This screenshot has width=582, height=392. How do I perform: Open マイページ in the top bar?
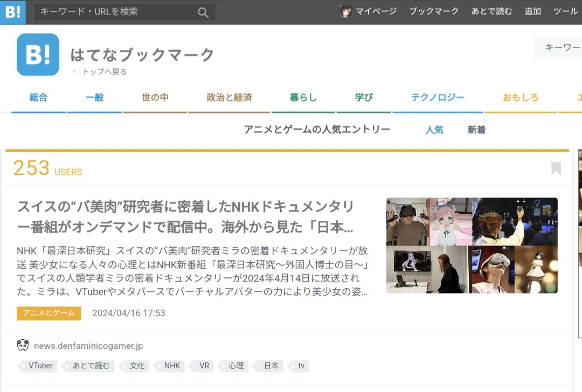pyautogui.click(x=376, y=11)
